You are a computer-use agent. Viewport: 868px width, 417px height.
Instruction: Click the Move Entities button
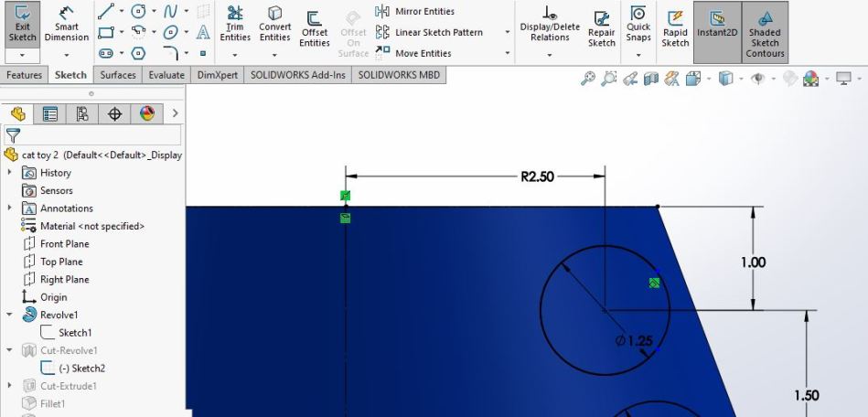422,53
